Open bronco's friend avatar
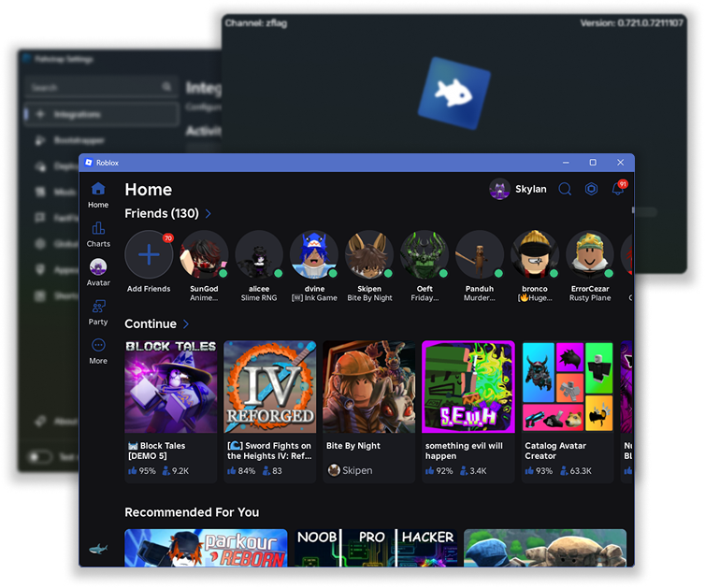This screenshot has height=588, width=705. 535,254
